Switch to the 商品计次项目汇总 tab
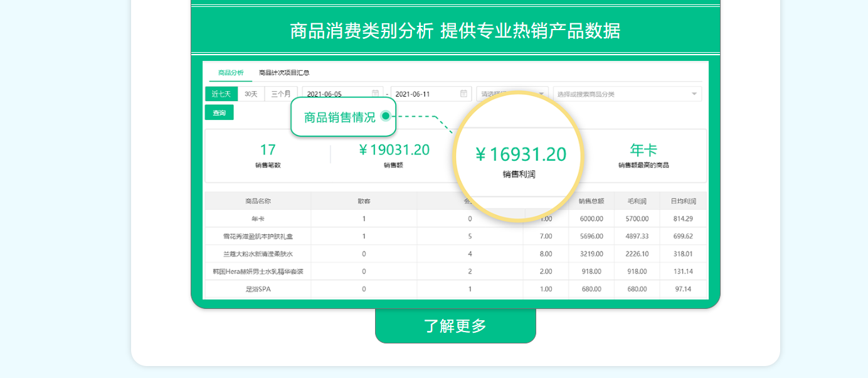The height and width of the screenshot is (378, 868). (283, 72)
